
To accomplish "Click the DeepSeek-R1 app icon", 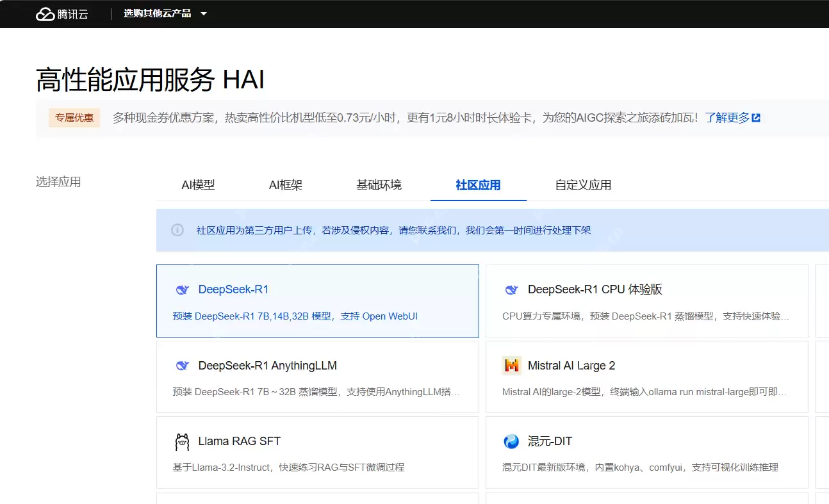I will 183,289.
